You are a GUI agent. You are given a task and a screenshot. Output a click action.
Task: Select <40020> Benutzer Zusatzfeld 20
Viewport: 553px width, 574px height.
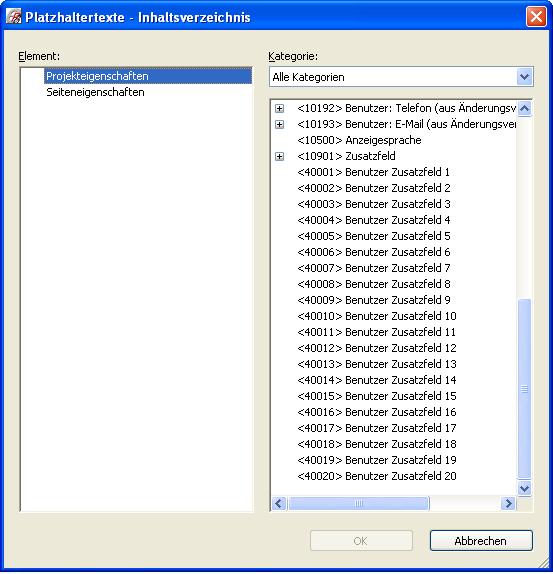[x=377, y=476]
